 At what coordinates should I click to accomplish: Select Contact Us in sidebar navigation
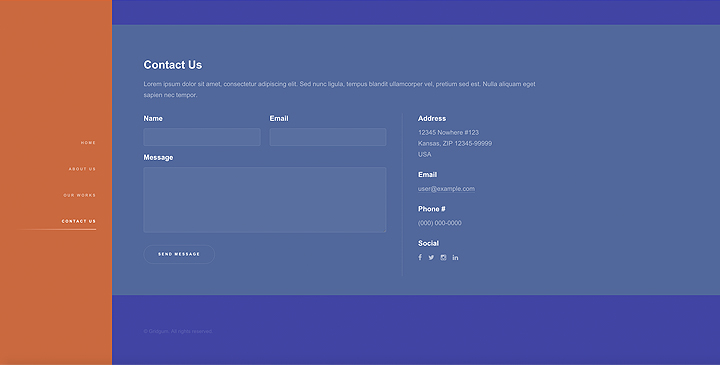click(x=79, y=221)
